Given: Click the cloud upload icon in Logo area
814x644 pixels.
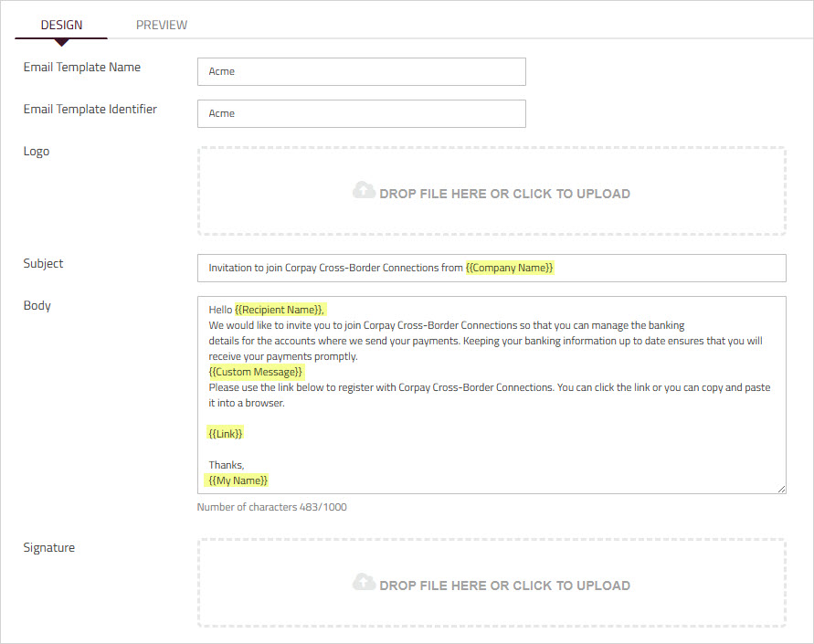Looking at the screenshot, I should (x=364, y=189).
